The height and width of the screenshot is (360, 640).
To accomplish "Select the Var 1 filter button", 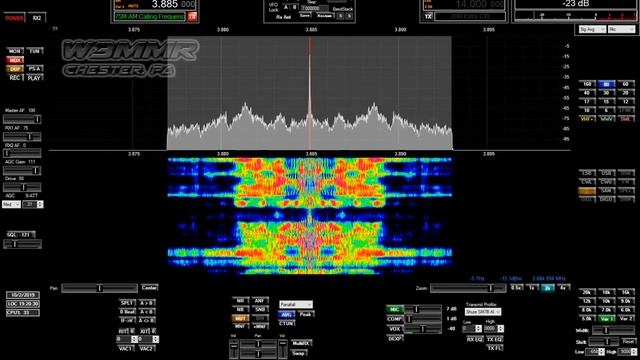I will [x=606, y=318].
